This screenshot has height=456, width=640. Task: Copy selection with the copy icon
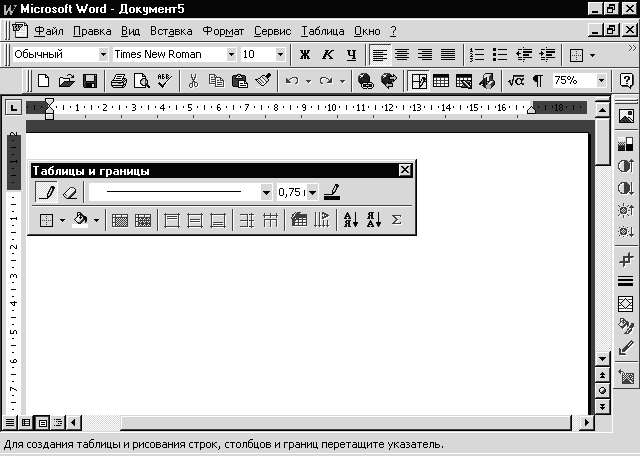[x=216, y=81]
